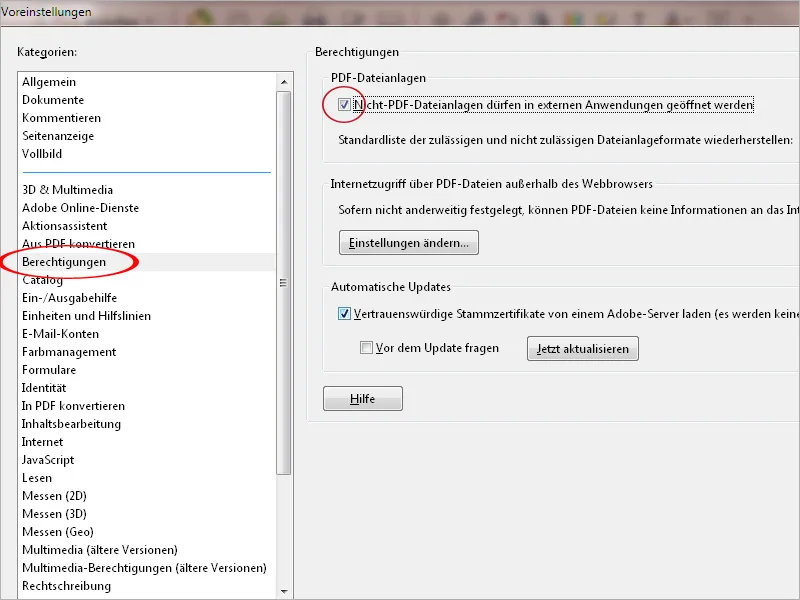Open Adobe Online-Dienste category
This screenshot has width=800, height=600.
(81, 208)
